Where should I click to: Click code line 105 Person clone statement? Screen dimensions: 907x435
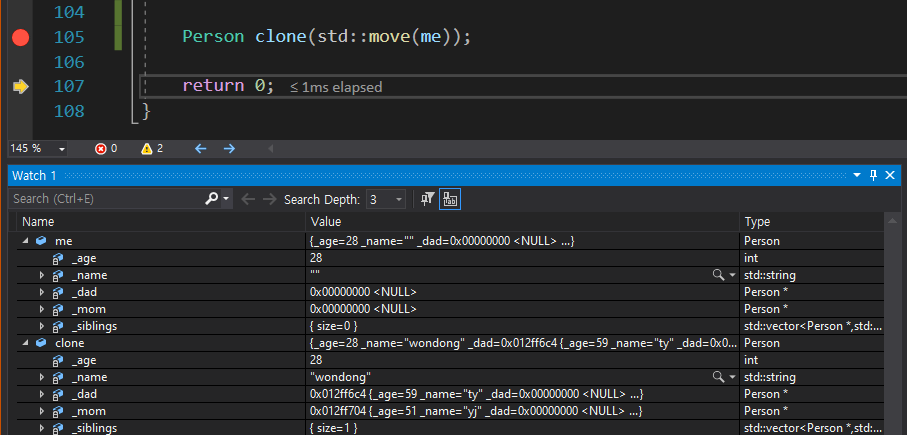327,37
